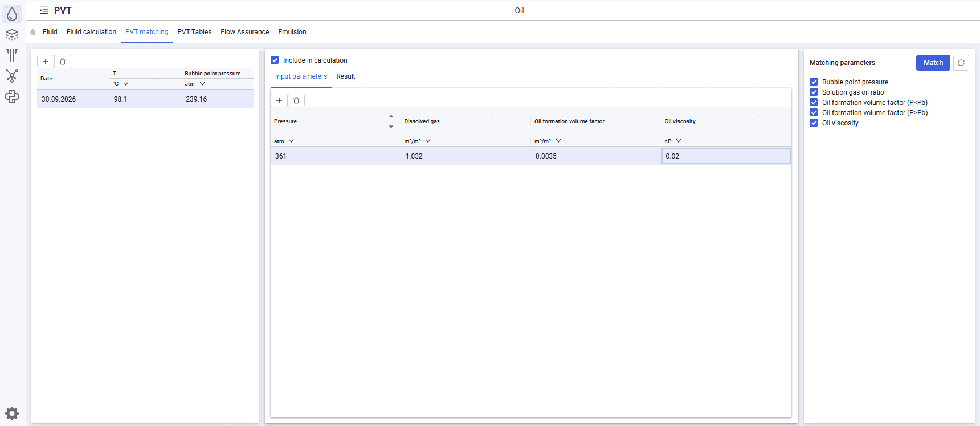Reset matching parameters with refresh icon

[x=961, y=63]
